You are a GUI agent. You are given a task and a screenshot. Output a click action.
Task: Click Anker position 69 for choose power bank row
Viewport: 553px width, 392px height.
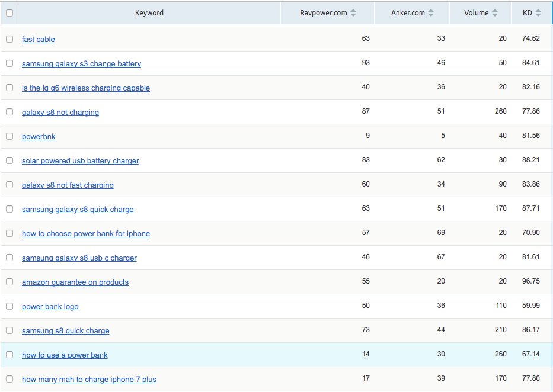[441, 233]
